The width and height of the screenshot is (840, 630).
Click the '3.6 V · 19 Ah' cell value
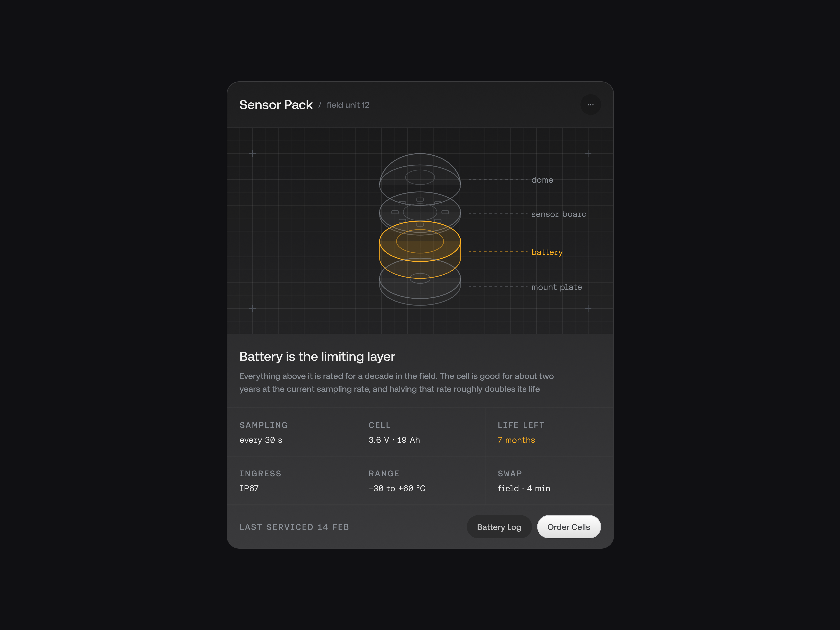[394, 440]
